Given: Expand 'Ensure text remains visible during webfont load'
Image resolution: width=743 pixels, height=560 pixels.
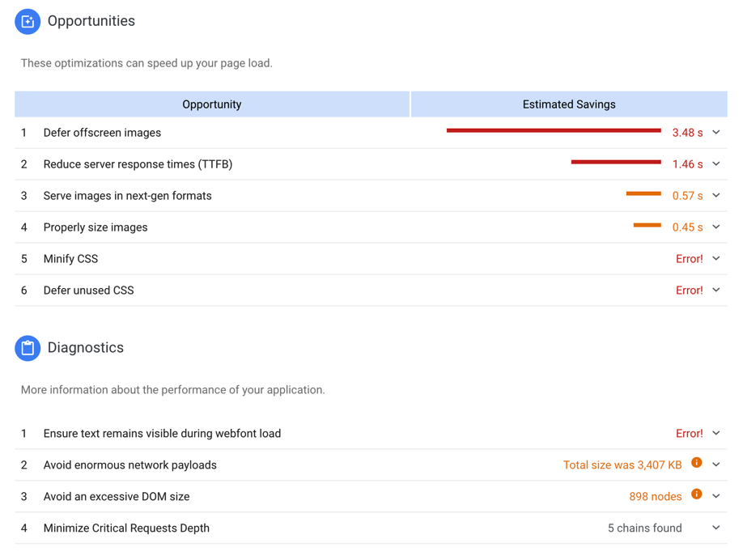Looking at the screenshot, I should (715, 433).
